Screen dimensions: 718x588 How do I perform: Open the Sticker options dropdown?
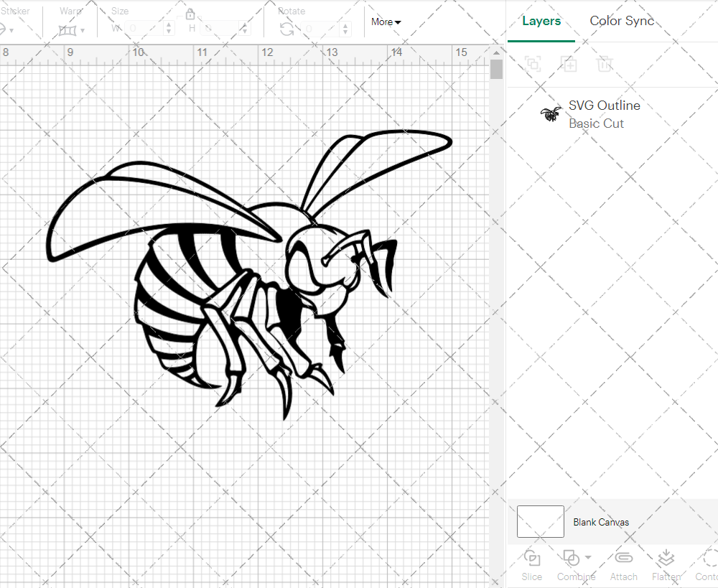click(x=13, y=32)
